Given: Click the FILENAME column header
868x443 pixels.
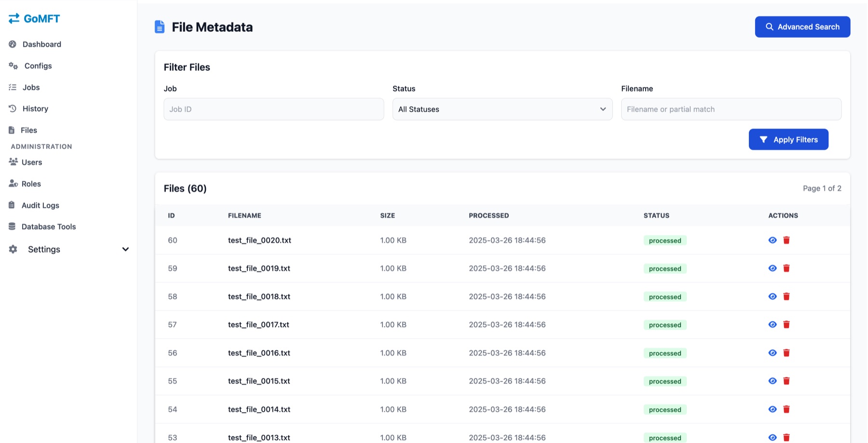Looking at the screenshot, I should (x=244, y=215).
